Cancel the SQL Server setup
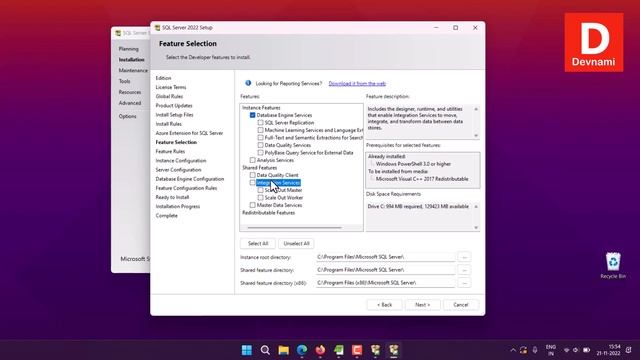The width and height of the screenshot is (640, 360). point(460,304)
